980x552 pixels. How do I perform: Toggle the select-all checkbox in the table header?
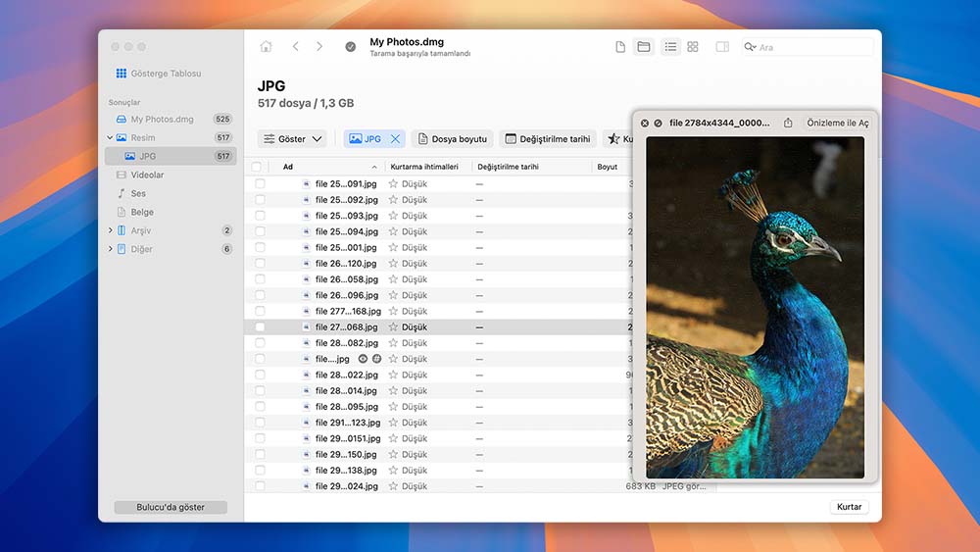click(x=256, y=167)
